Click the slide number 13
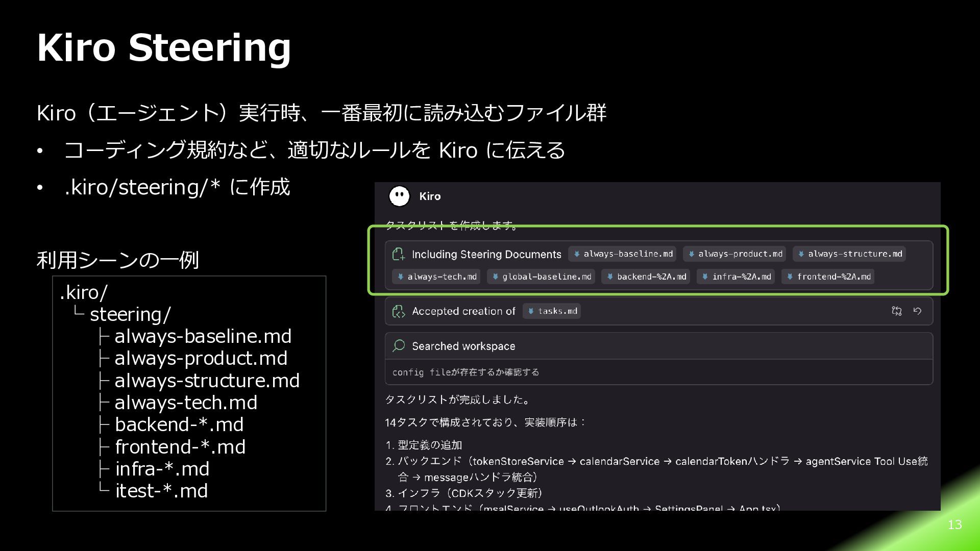Image resolution: width=980 pixels, height=551 pixels. pos(954,524)
